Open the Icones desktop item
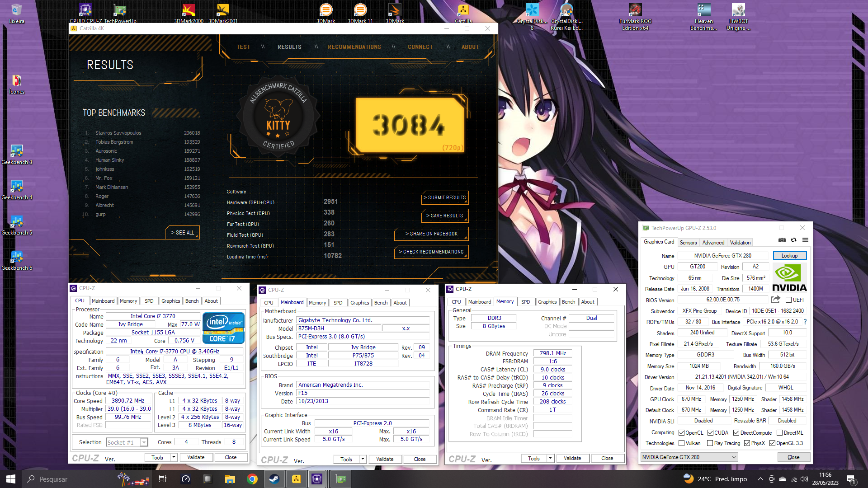The width and height of the screenshot is (868, 488). point(16,84)
